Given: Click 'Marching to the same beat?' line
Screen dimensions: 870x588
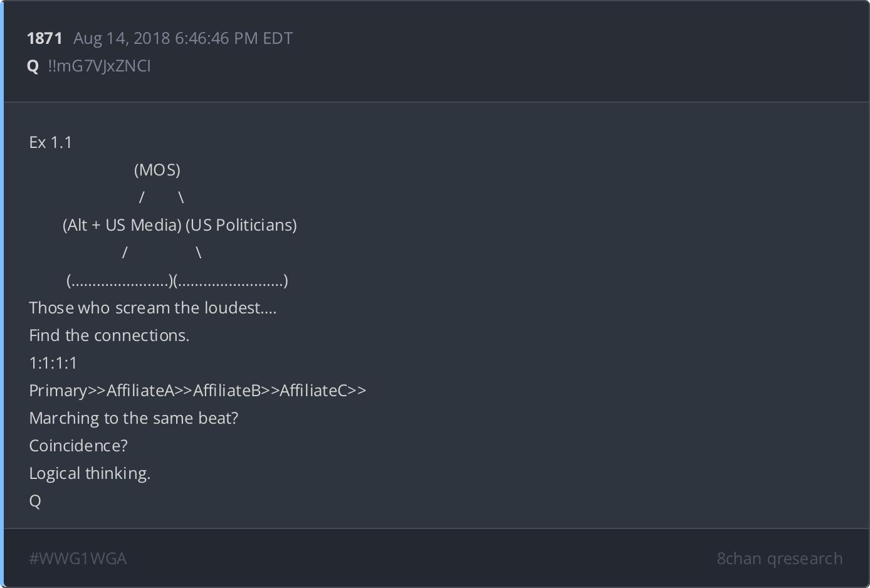Looking at the screenshot, I should pyautogui.click(x=134, y=418).
